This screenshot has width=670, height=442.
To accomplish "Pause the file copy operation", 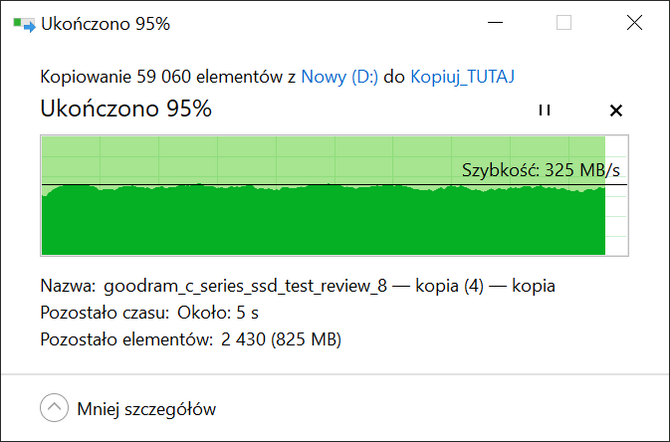I will [x=544, y=110].
